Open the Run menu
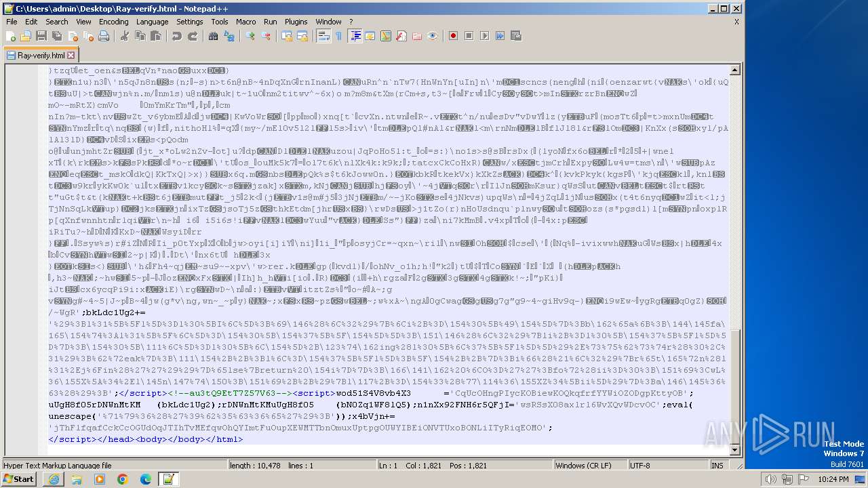This screenshot has height=488, width=868. pos(271,22)
